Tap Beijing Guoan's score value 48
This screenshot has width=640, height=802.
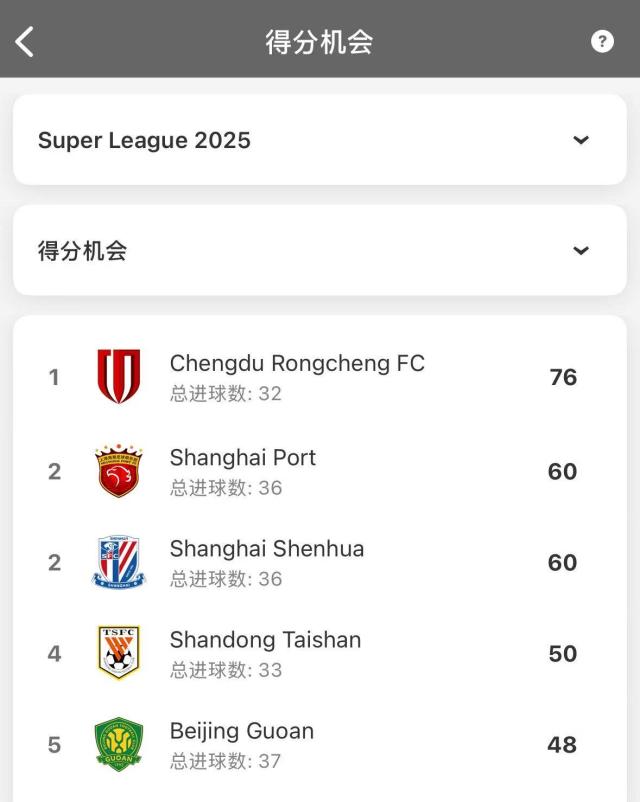(562, 744)
